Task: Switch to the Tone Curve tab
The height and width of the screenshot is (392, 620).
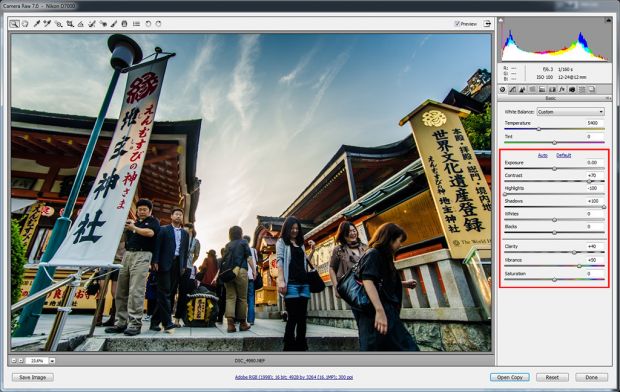Action: pos(512,90)
